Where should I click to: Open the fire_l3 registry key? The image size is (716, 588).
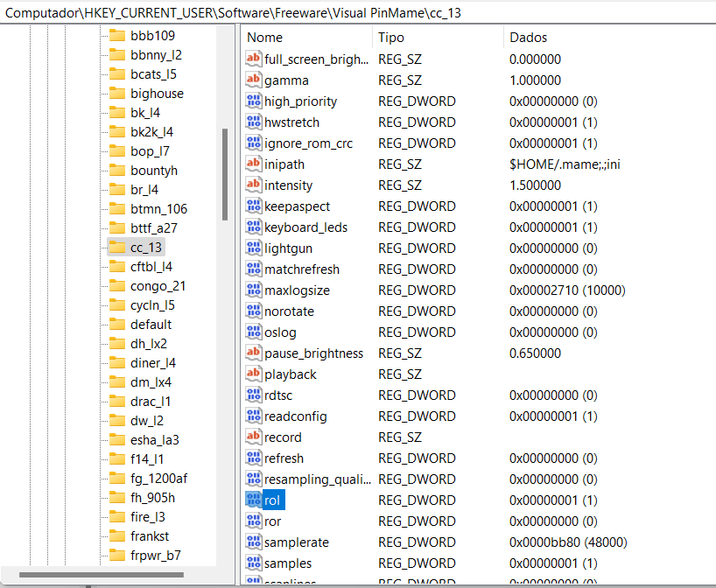pos(148,517)
